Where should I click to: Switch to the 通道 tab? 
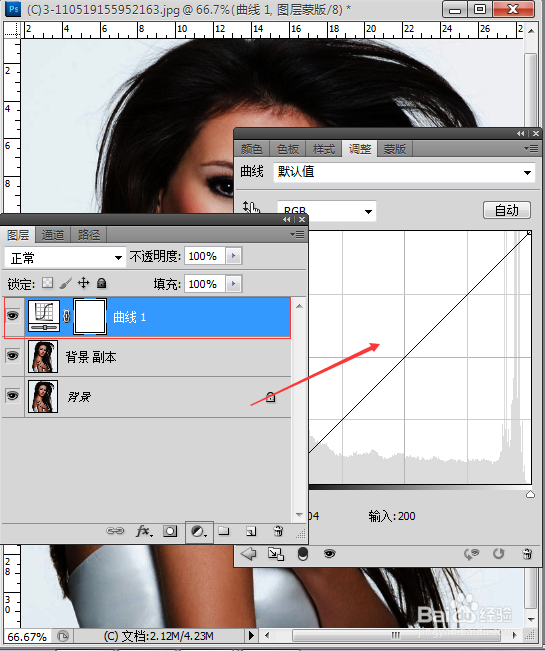point(53,235)
